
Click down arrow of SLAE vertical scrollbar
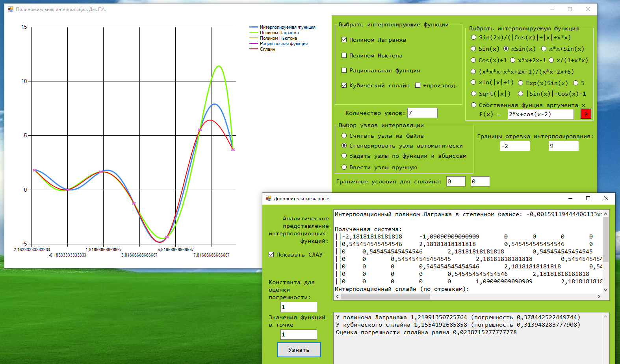[x=606, y=290]
